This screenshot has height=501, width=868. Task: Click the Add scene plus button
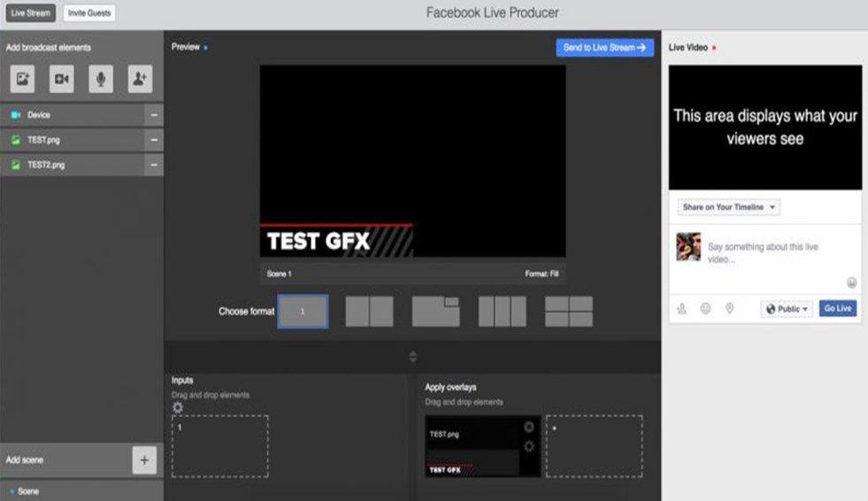(144, 460)
